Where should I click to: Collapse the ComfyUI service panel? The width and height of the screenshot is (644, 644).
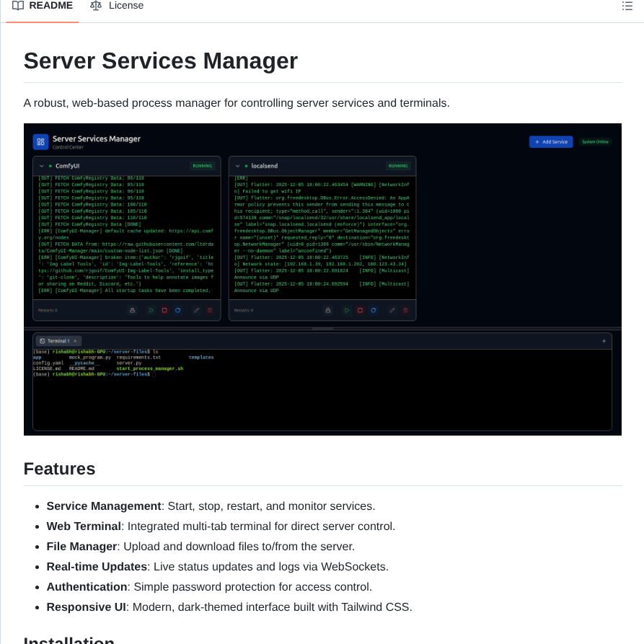pos(42,166)
